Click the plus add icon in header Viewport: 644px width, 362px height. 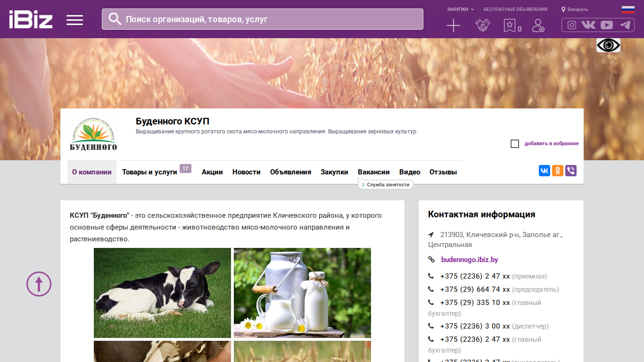[454, 25]
